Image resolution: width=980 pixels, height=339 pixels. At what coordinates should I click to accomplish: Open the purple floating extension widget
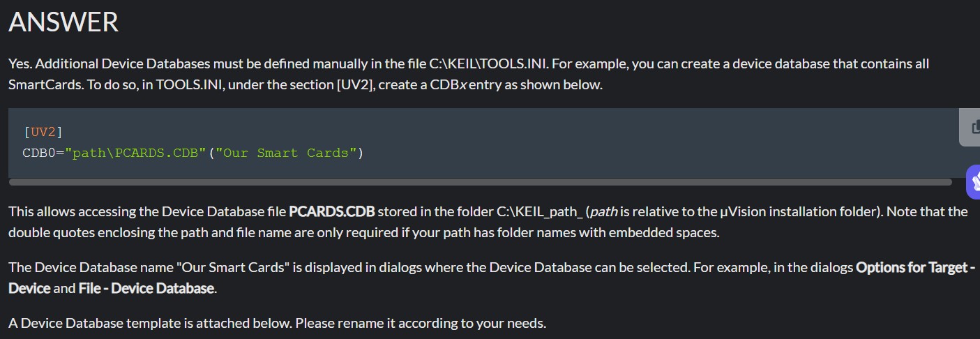coord(974,182)
